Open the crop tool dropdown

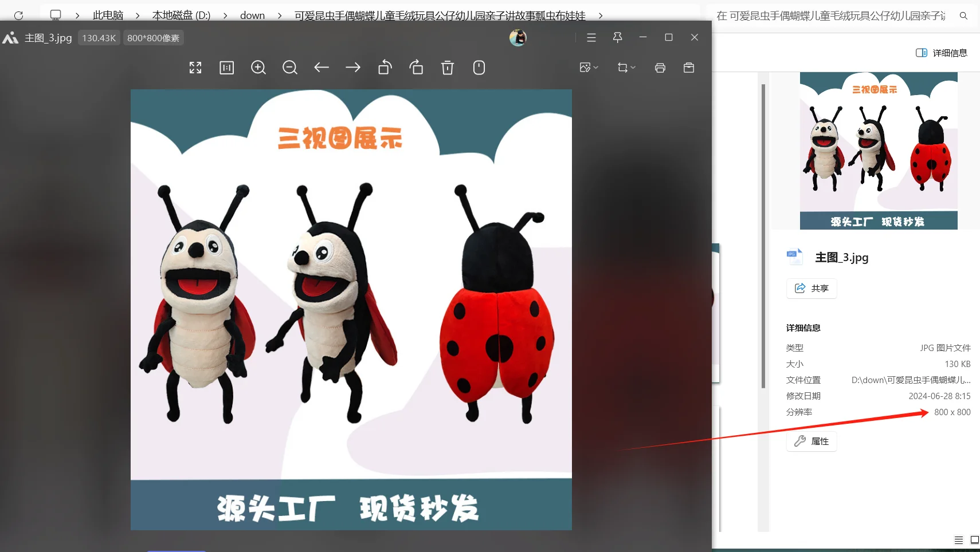[626, 67]
